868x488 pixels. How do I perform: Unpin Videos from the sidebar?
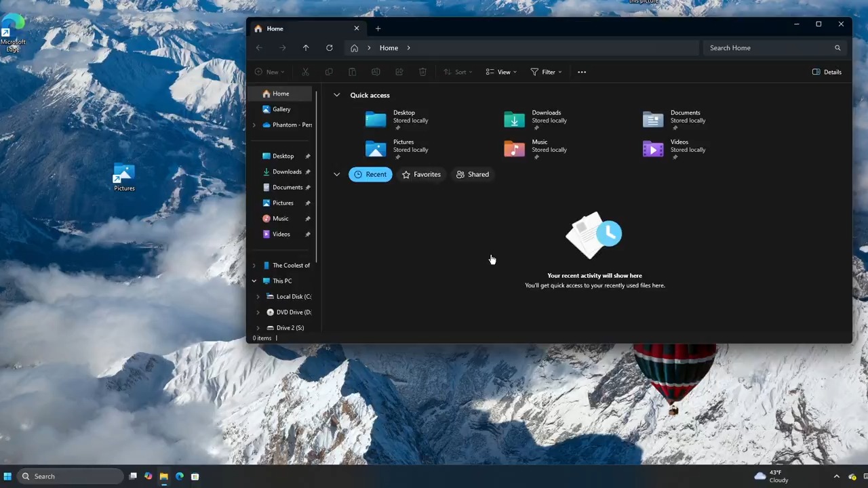point(307,234)
